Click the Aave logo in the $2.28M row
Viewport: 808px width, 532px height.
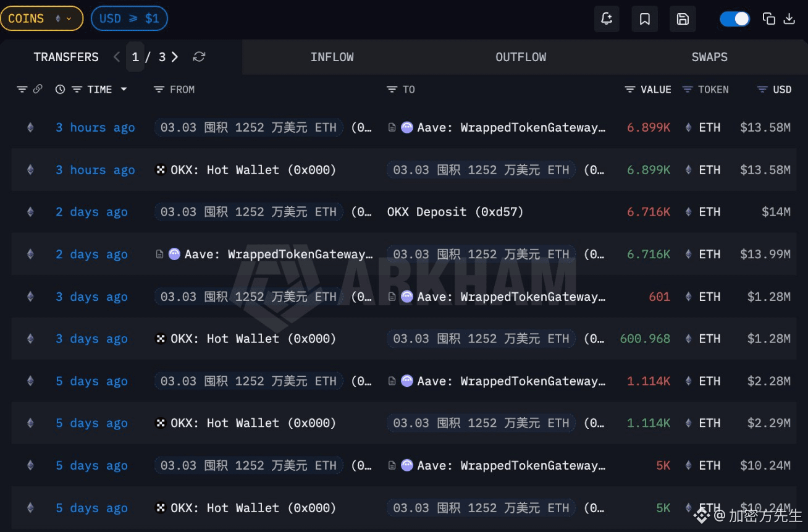(x=407, y=381)
